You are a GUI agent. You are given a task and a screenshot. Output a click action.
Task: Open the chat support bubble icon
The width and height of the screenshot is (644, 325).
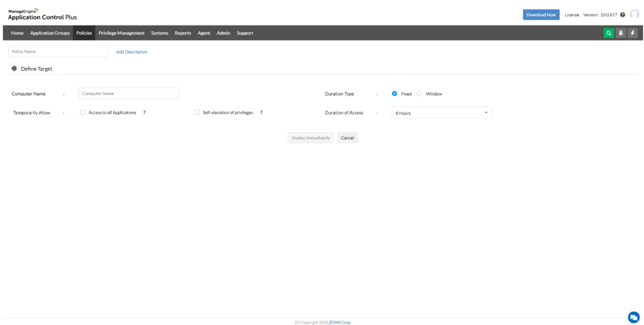click(x=633, y=317)
